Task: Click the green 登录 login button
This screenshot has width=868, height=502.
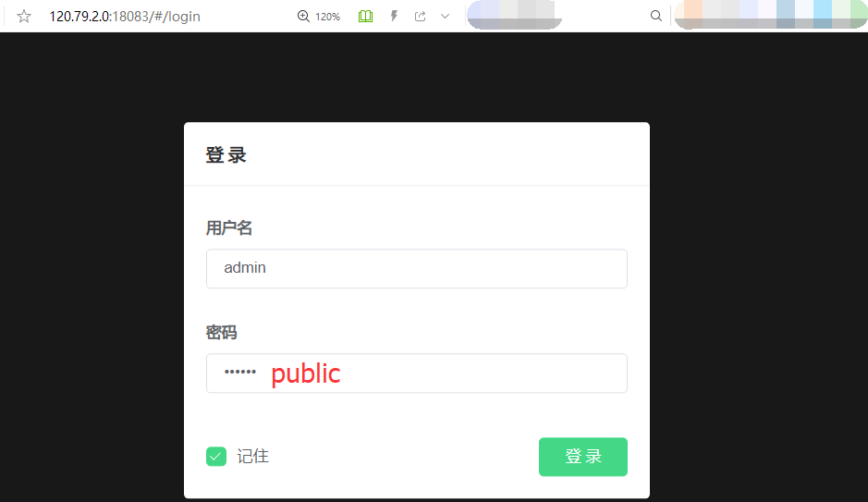Action: (x=583, y=457)
